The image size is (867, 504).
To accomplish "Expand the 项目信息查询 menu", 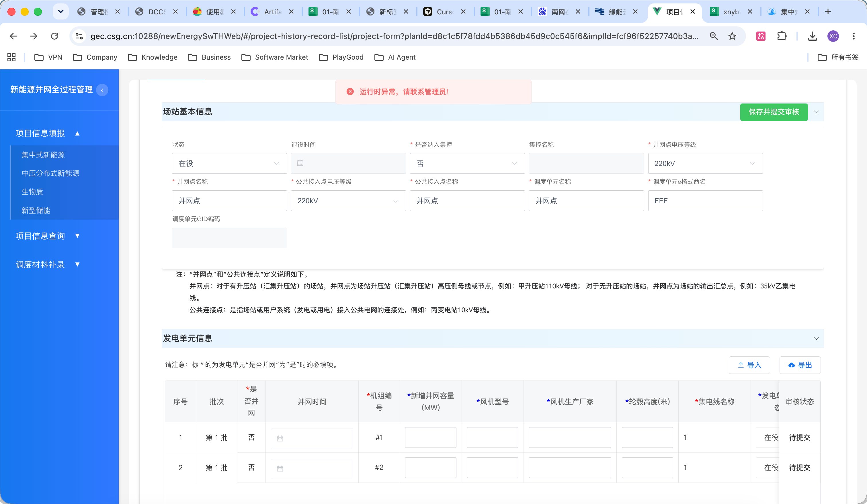I will click(48, 236).
